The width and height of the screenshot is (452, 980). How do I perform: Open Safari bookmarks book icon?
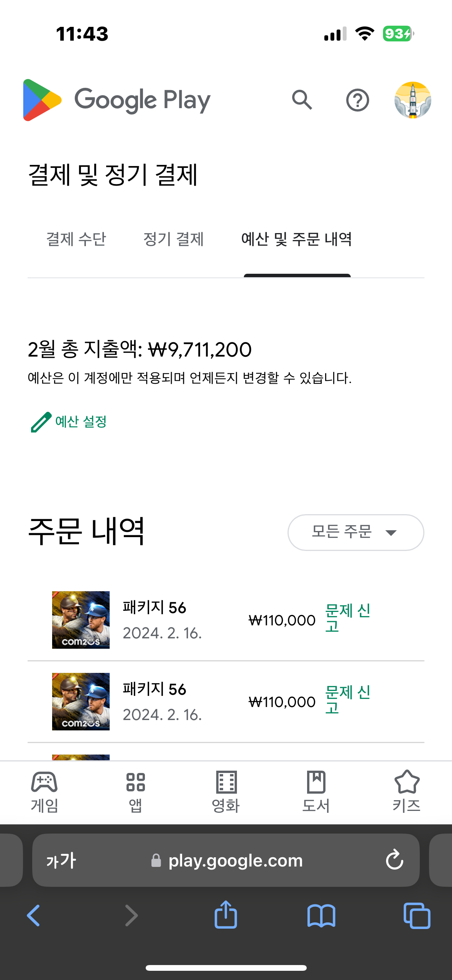[x=321, y=916]
